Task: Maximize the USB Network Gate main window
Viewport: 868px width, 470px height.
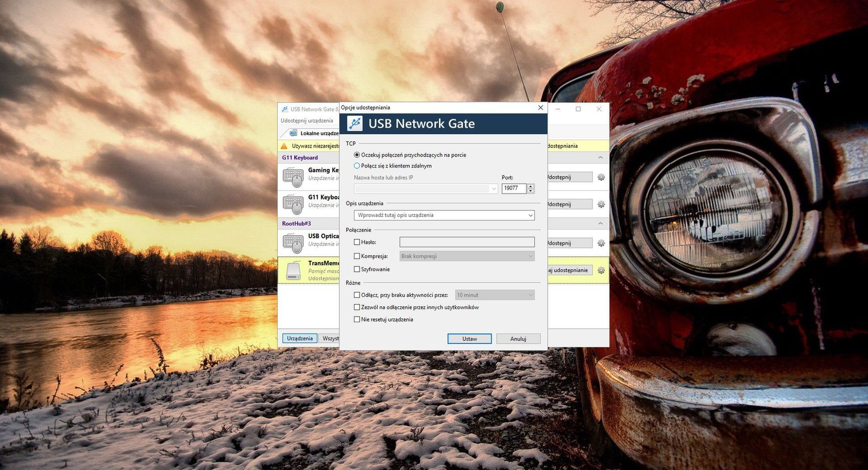Action: [x=578, y=109]
